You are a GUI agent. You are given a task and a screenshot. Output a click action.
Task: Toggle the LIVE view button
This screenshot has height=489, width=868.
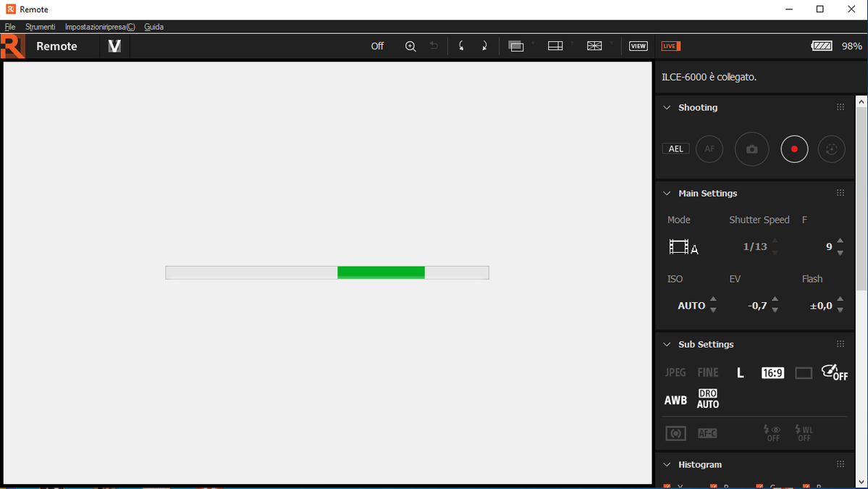[x=670, y=46]
